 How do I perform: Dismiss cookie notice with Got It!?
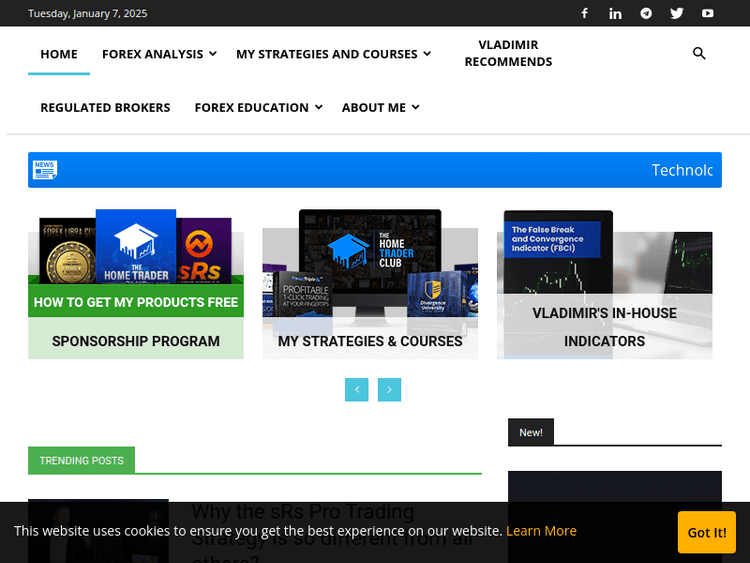pyautogui.click(x=707, y=532)
